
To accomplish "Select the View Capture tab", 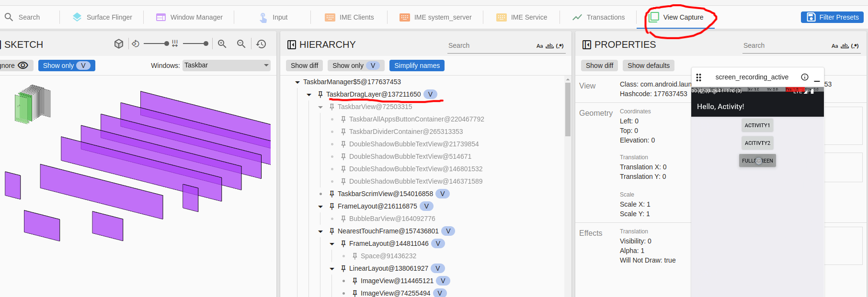I will coord(676,17).
